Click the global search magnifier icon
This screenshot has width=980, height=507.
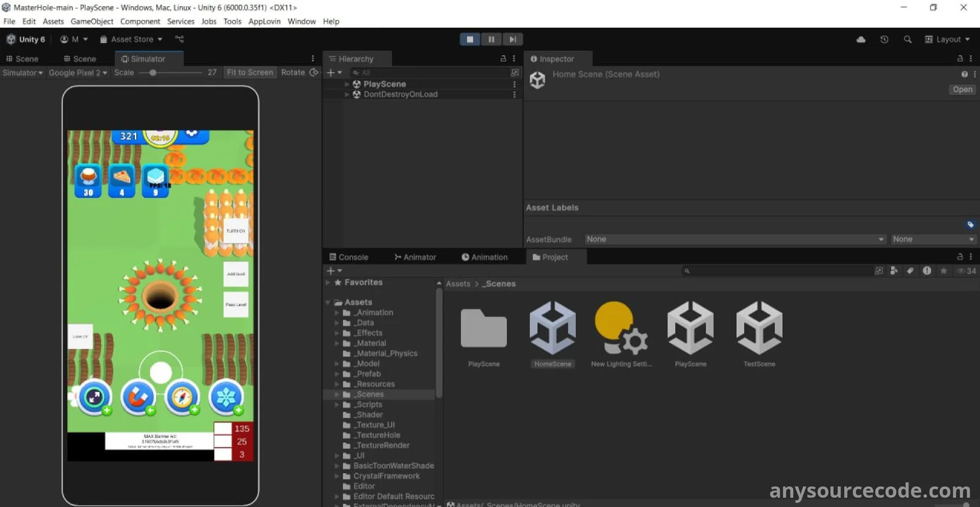[x=908, y=39]
